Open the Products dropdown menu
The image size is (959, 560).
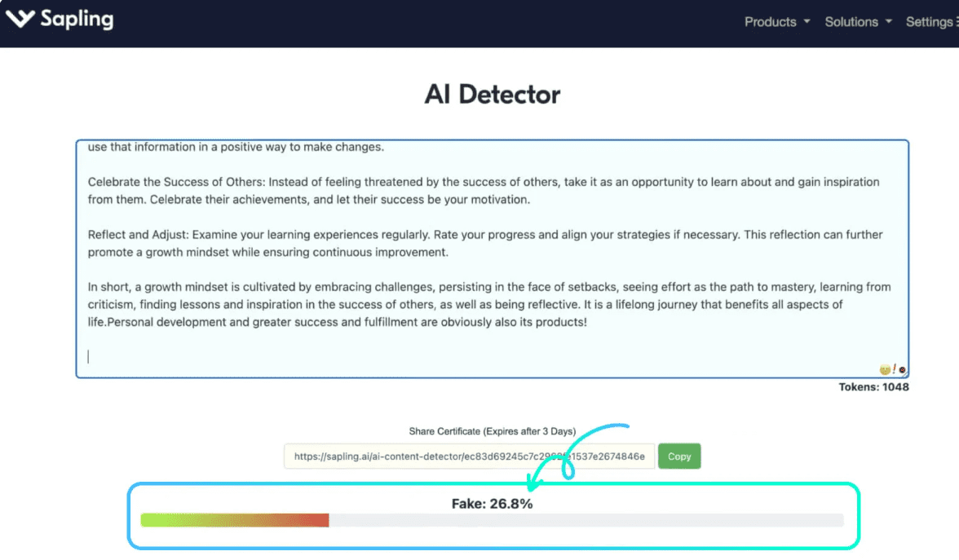pyautogui.click(x=776, y=22)
